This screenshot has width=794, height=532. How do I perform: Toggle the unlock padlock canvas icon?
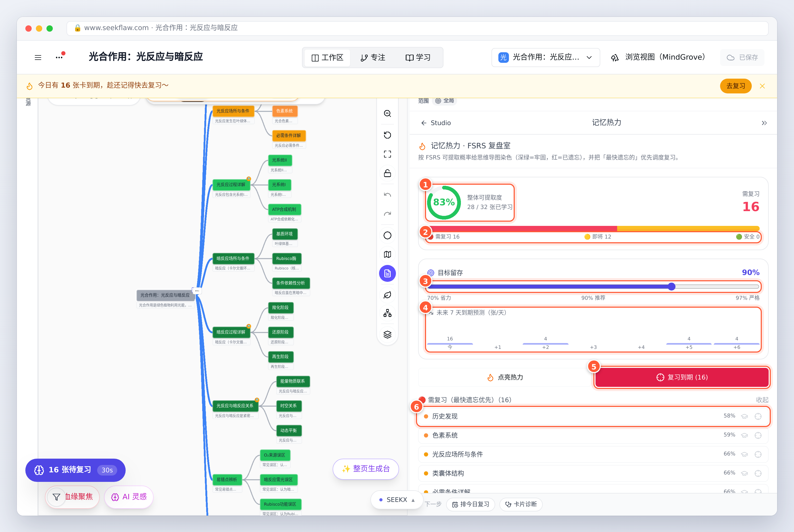tap(387, 173)
